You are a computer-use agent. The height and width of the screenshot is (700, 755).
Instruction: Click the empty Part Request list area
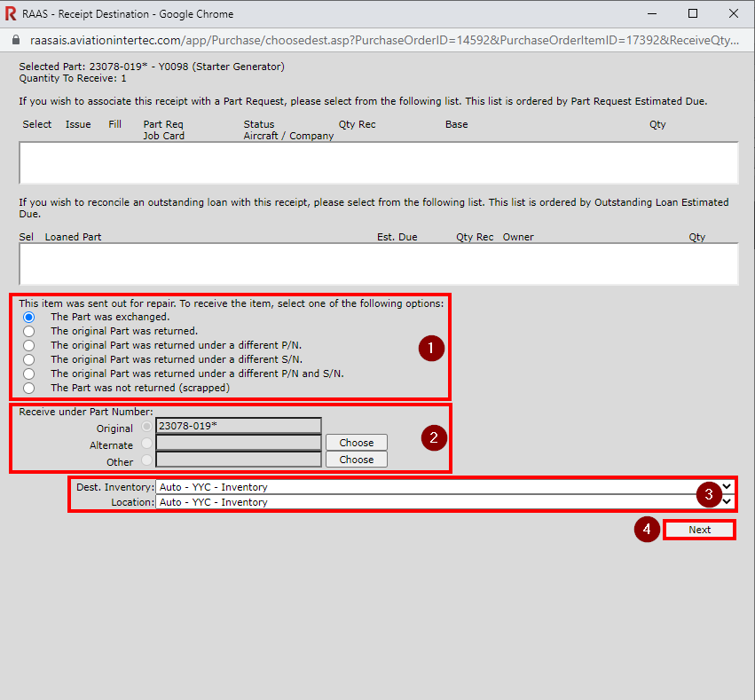pos(377,162)
